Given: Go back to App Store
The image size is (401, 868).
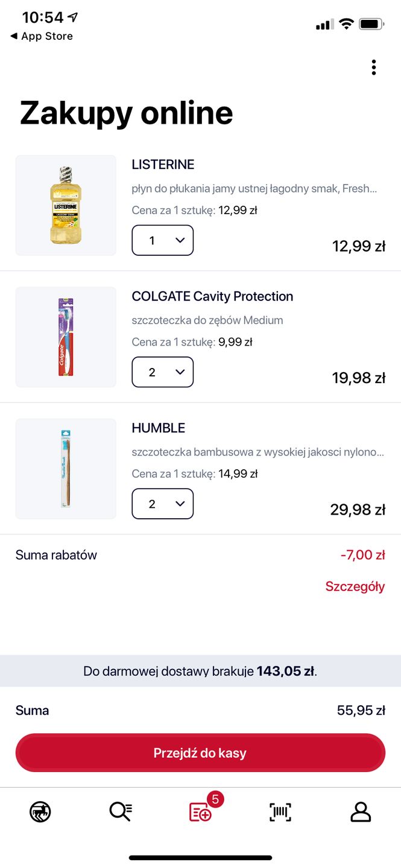Looking at the screenshot, I should [x=42, y=36].
